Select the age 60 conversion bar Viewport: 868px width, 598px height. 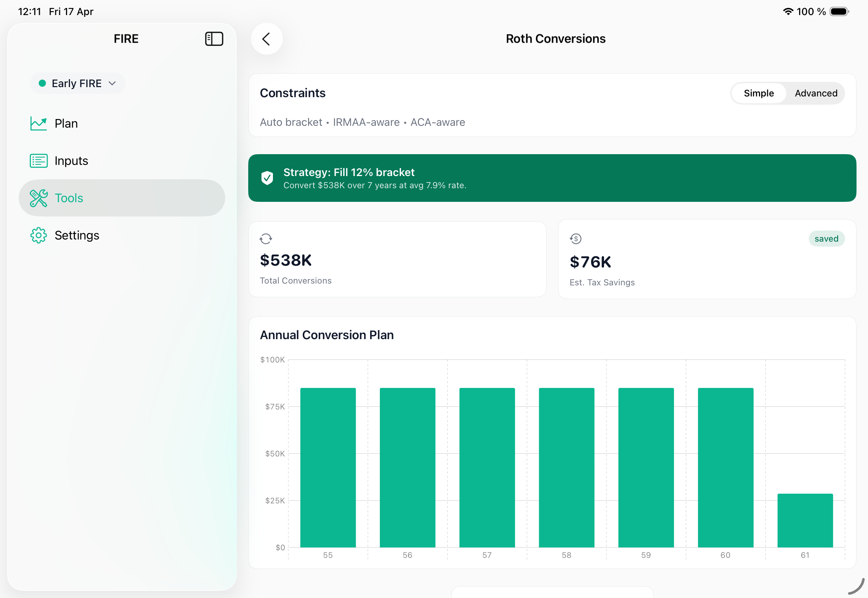pyautogui.click(x=726, y=468)
